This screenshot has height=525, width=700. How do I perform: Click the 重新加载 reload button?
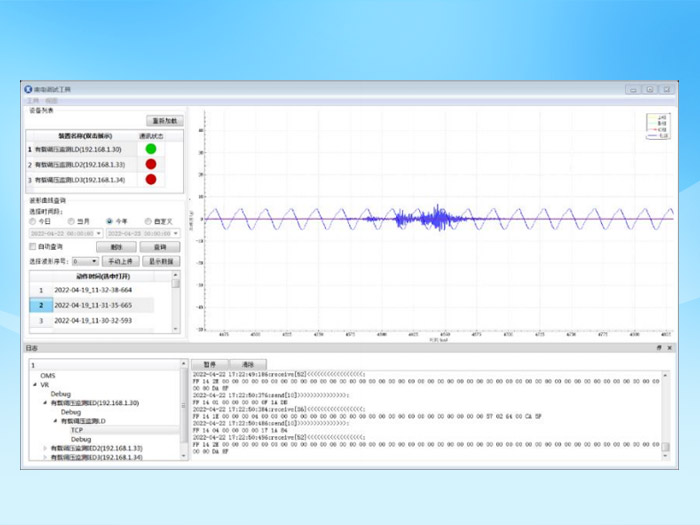point(163,121)
